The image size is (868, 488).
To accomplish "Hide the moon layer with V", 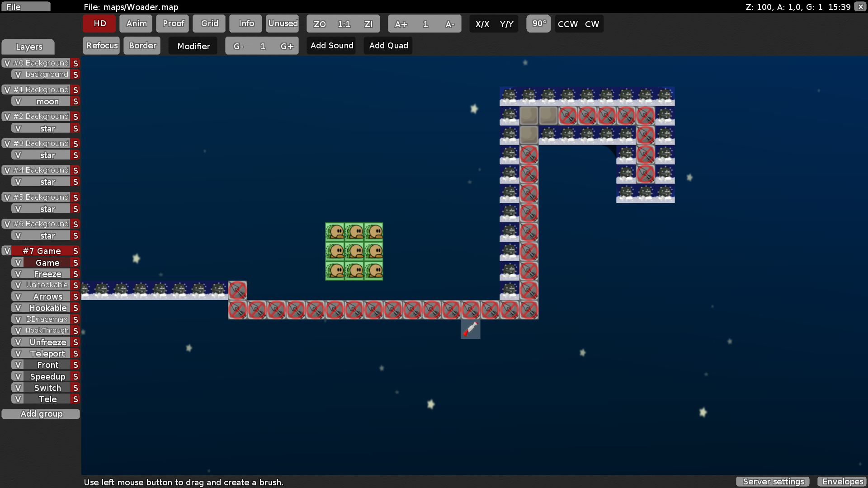I will (18, 101).
